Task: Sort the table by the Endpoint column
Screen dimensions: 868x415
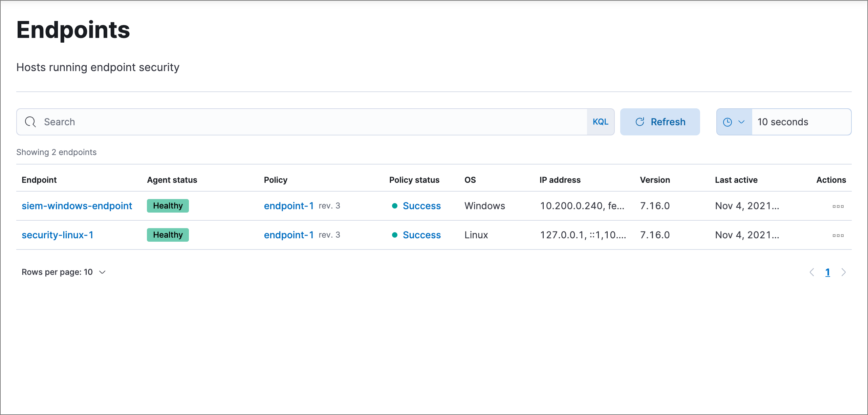Action: [39, 180]
